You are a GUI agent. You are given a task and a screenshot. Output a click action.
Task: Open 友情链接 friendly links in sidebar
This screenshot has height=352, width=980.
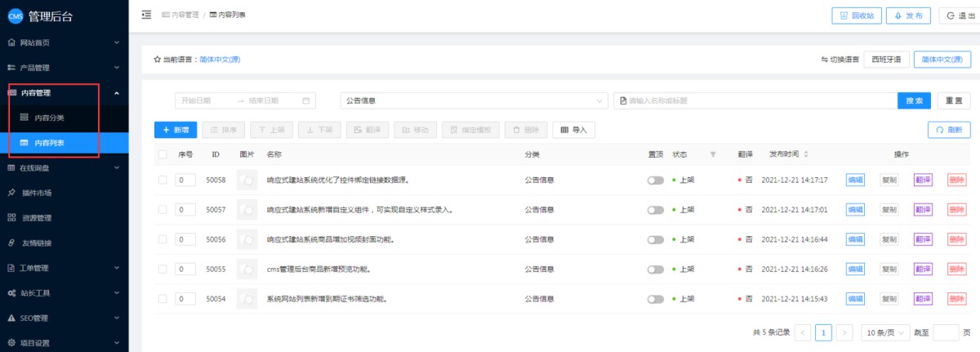(36, 243)
